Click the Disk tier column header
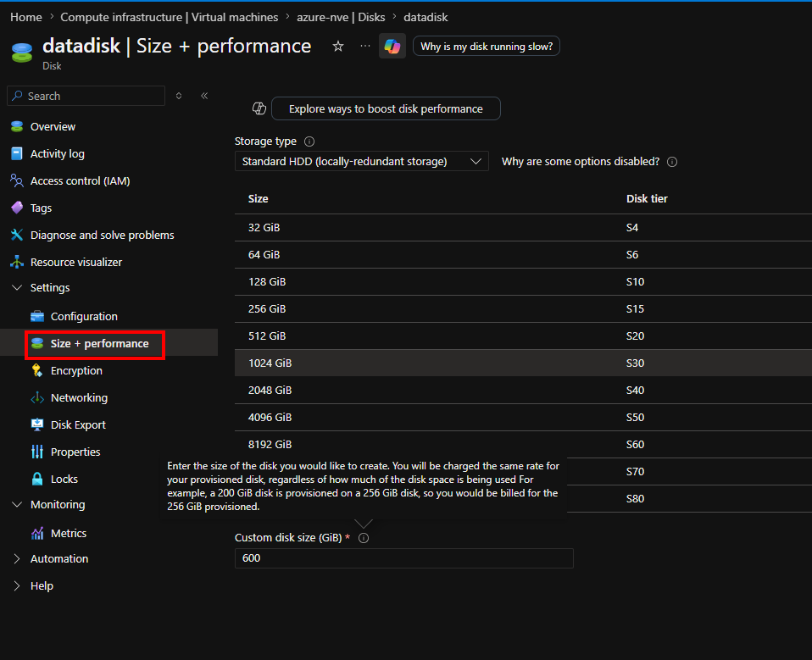The width and height of the screenshot is (812, 660). tap(647, 199)
